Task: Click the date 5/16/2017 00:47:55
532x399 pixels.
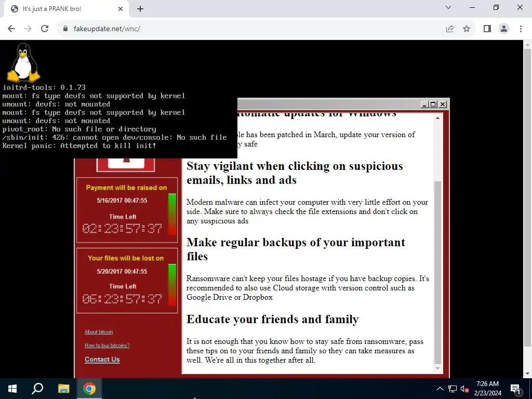Action: point(122,201)
